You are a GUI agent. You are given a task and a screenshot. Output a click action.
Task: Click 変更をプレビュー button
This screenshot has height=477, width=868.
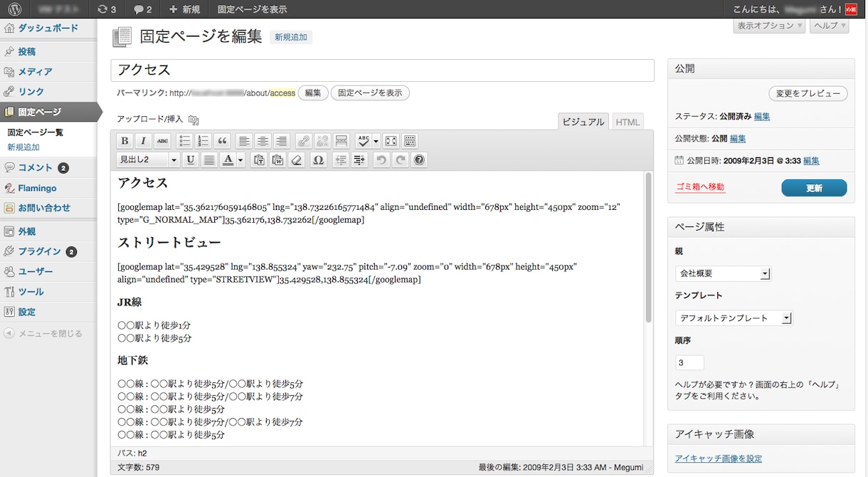click(808, 93)
